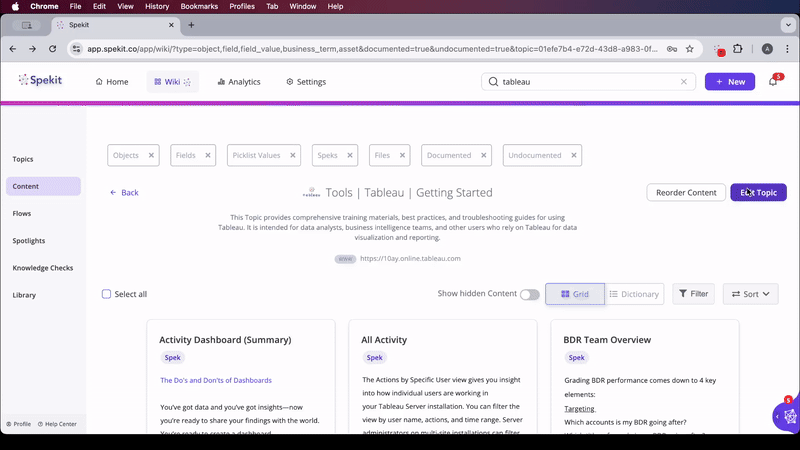800x450 pixels.
Task: Open Knowledge Checks in the sidebar
Action: pyautogui.click(x=43, y=268)
